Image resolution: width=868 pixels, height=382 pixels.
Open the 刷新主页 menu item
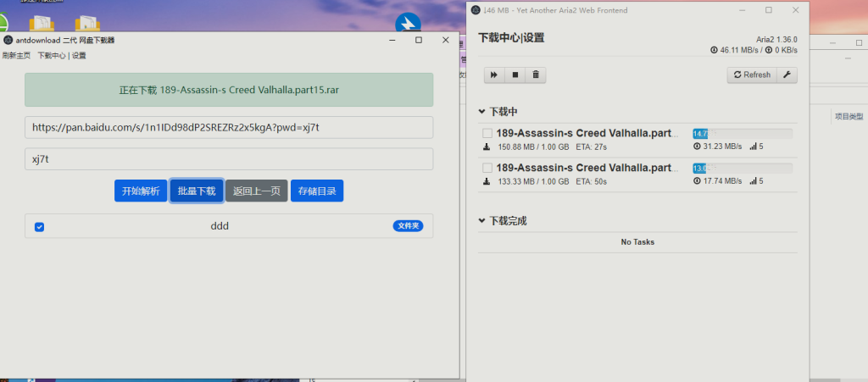(16, 56)
